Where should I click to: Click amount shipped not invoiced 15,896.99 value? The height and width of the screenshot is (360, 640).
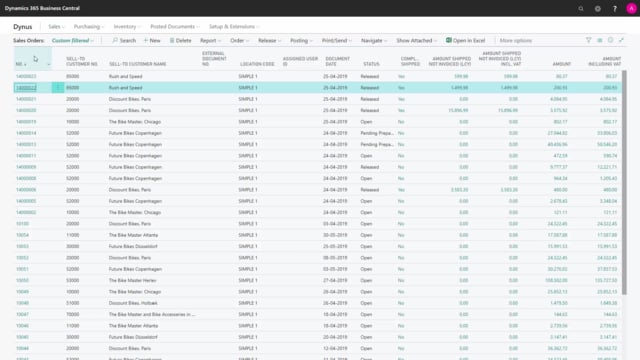coord(458,110)
